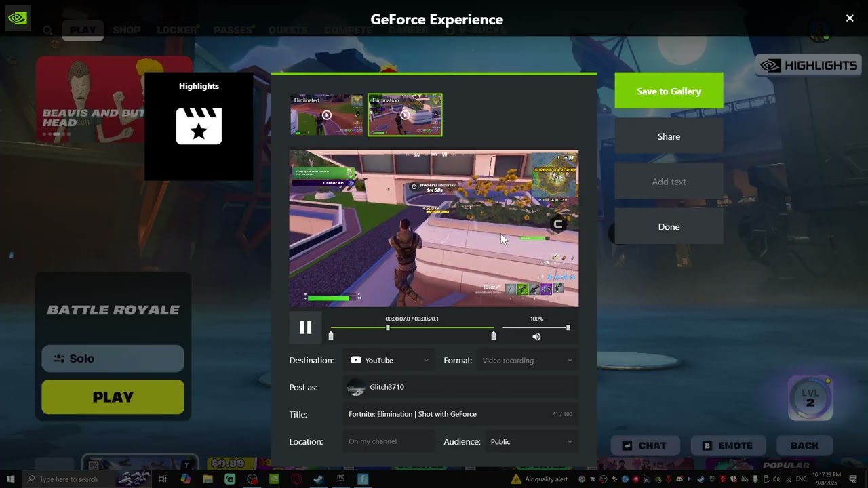Click the Share button
This screenshot has height=488, width=868.
(x=669, y=136)
